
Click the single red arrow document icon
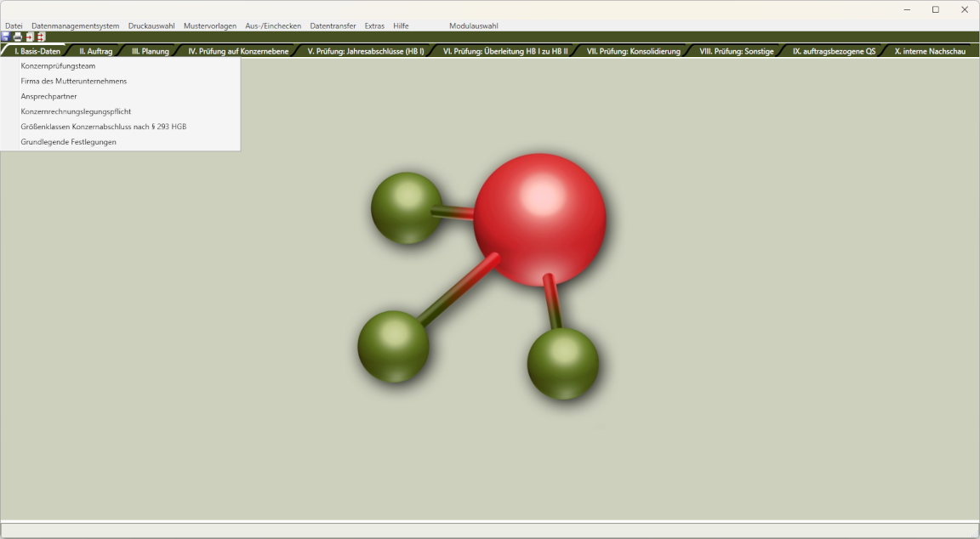[x=29, y=37]
